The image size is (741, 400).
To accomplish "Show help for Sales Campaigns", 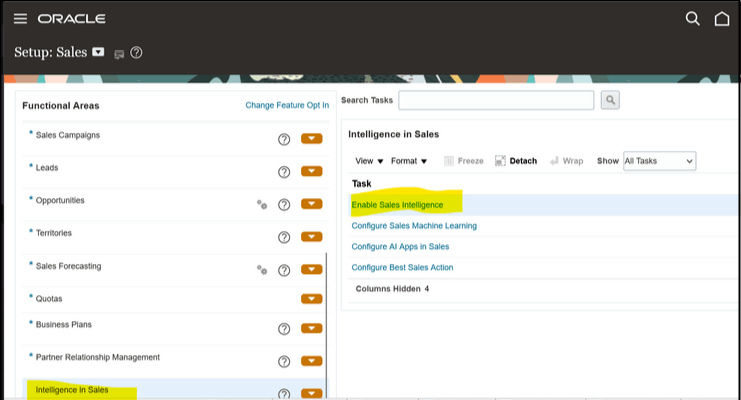I will tap(284, 139).
